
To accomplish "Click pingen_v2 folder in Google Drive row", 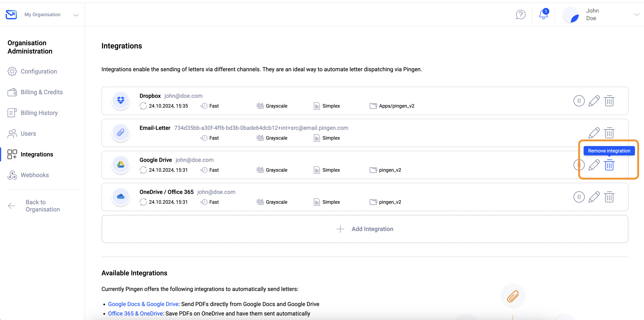I will pyautogui.click(x=385, y=170).
